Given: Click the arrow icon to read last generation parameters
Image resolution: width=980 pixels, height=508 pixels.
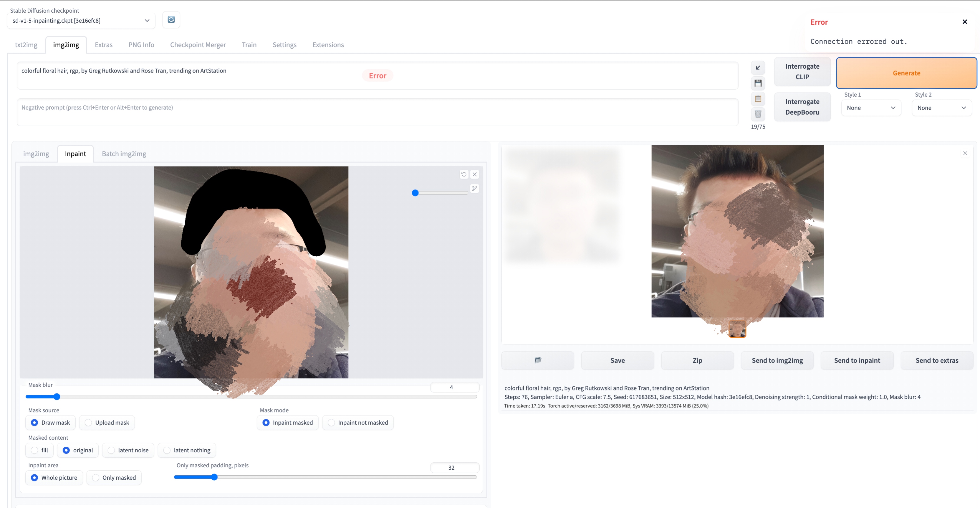Looking at the screenshot, I should [758, 68].
